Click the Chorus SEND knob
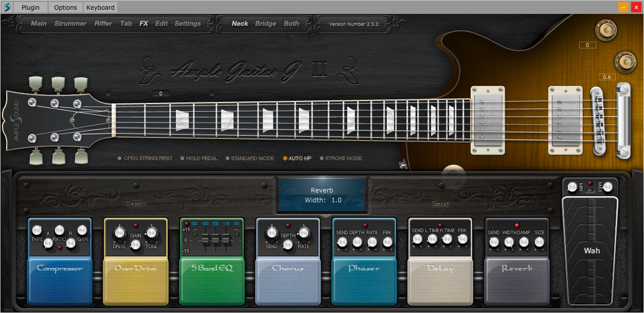The width and height of the screenshot is (644, 313). click(x=272, y=233)
